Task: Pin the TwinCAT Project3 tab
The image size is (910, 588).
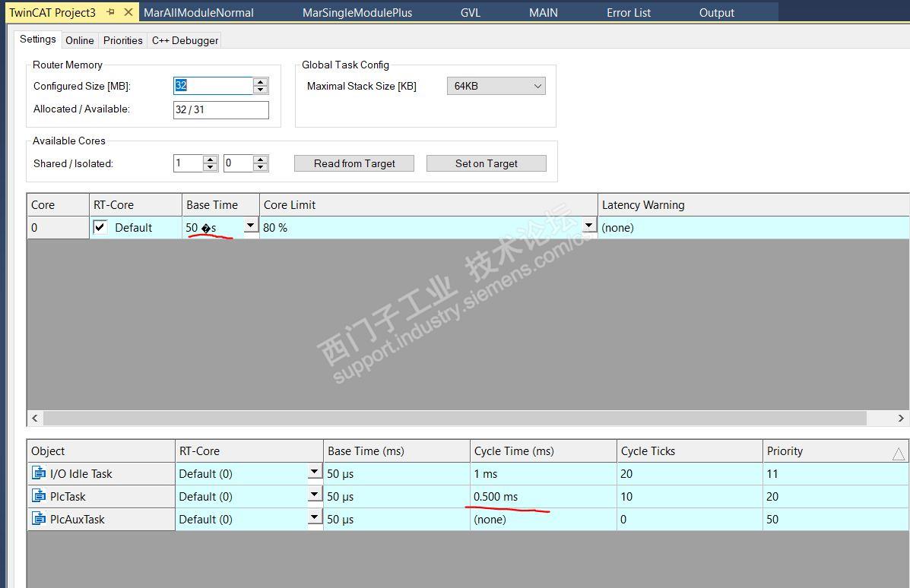Action: point(110,12)
